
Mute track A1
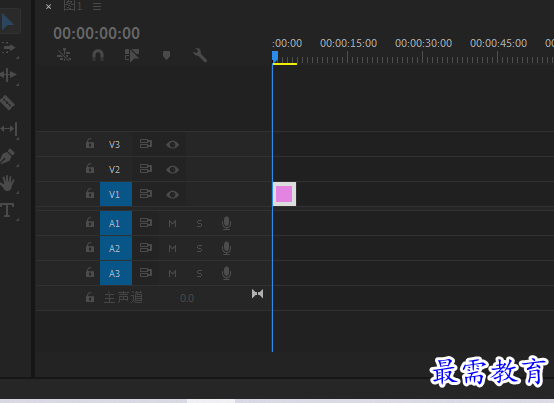pos(172,224)
